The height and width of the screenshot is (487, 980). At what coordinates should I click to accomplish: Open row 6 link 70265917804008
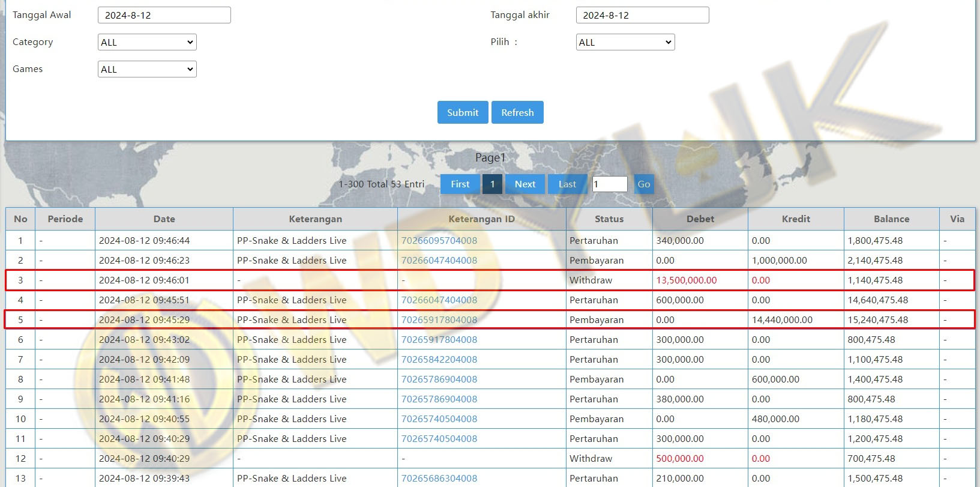click(x=439, y=339)
